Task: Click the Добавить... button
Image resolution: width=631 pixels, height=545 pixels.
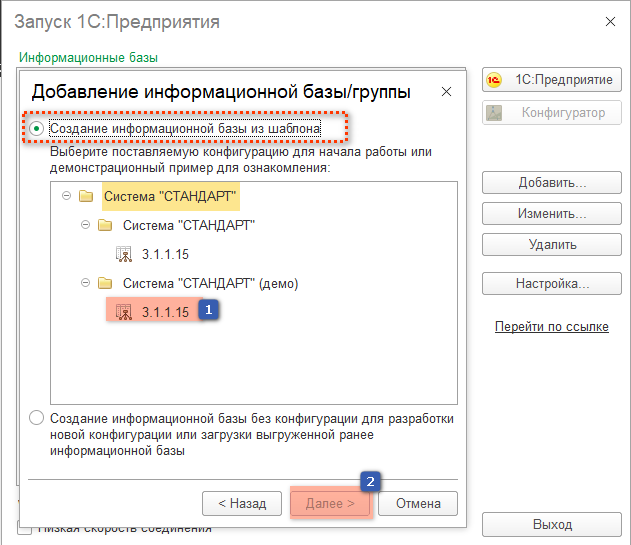Action: 552,182
